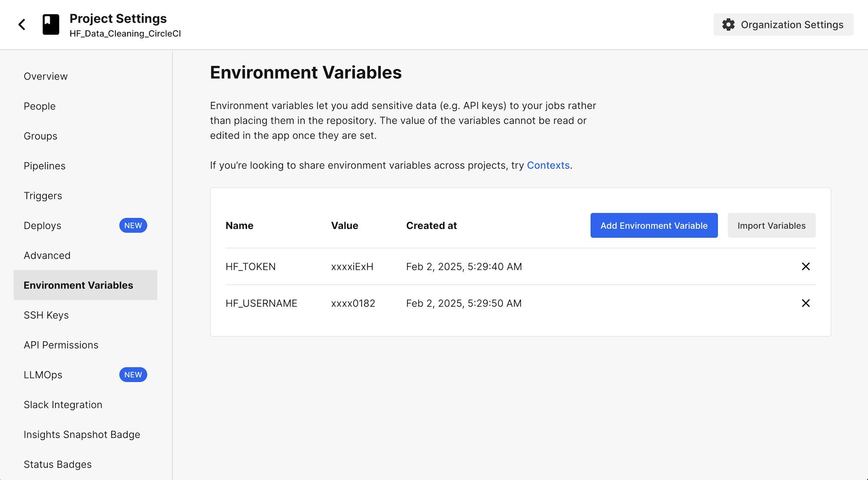The width and height of the screenshot is (868, 480).
Task: Click the Add Environment Variable button
Action: pyautogui.click(x=654, y=225)
